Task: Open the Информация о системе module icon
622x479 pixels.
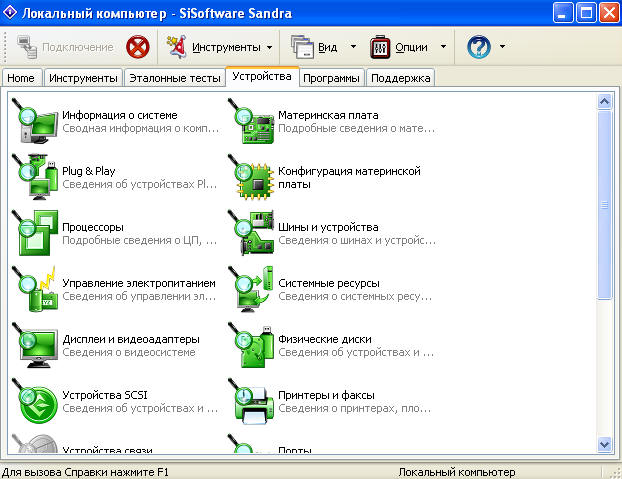Action: point(35,121)
